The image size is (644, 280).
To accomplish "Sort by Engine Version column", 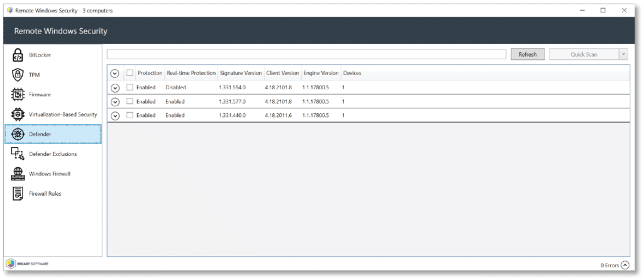I will 321,73.
